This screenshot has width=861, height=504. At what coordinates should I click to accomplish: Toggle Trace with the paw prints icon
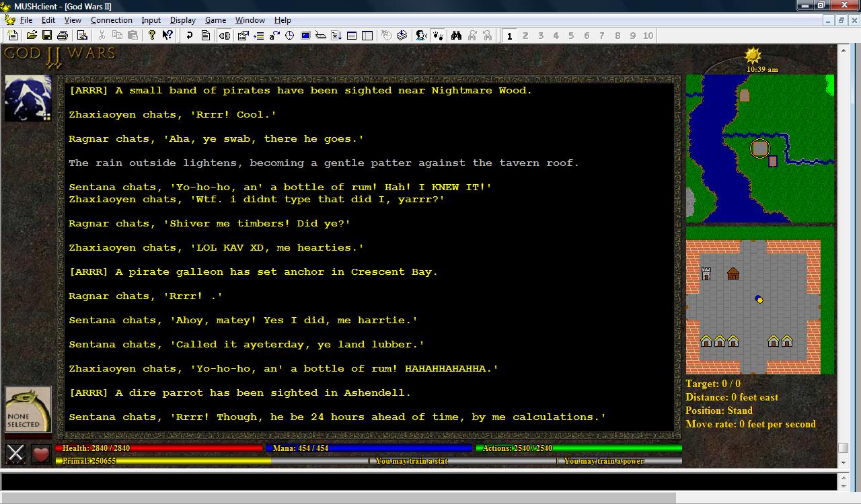[437, 36]
